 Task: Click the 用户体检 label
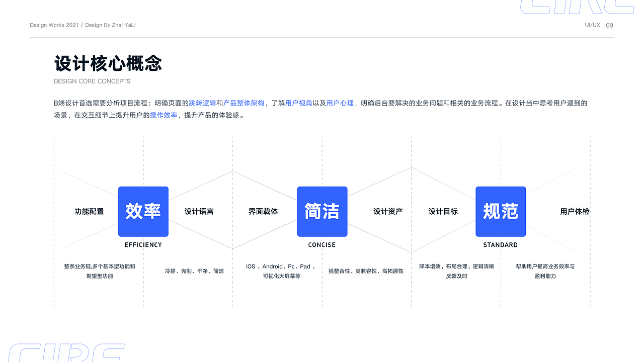pyautogui.click(x=575, y=212)
